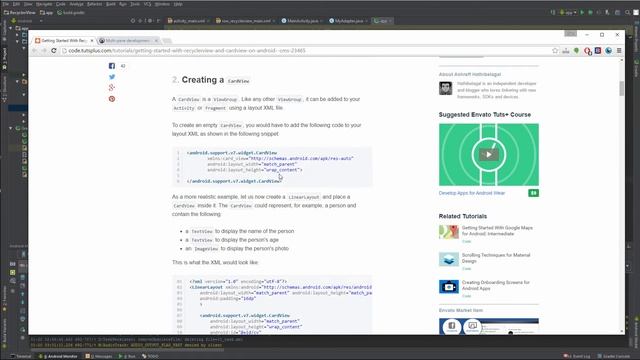Image resolution: width=640 pixels, height=360 pixels.
Task: Open the Event Log tool window
Action: (576, 356)
